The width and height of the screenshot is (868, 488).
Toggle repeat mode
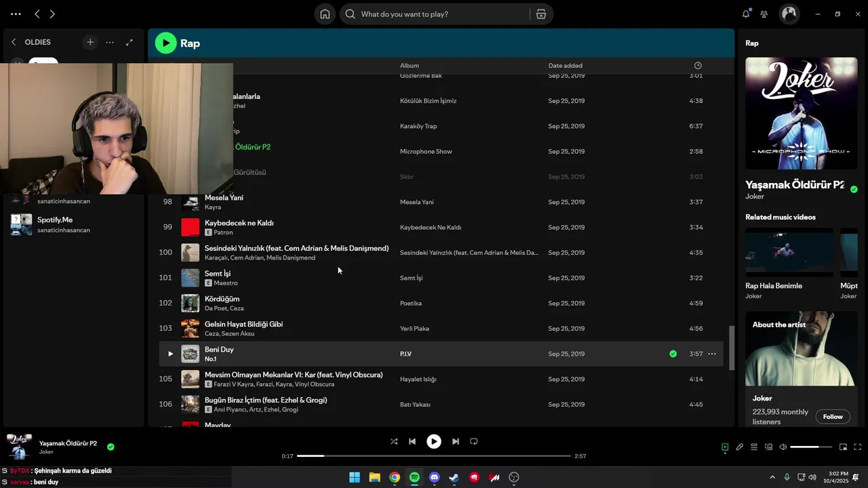pyautogui.click(x=474, y=441)
